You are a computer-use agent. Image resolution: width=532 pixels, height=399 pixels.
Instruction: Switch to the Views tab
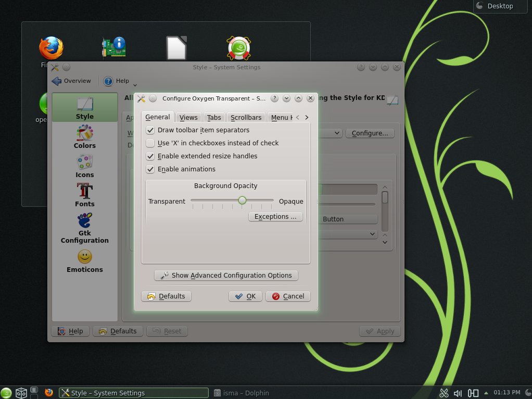tap(188, 118)
